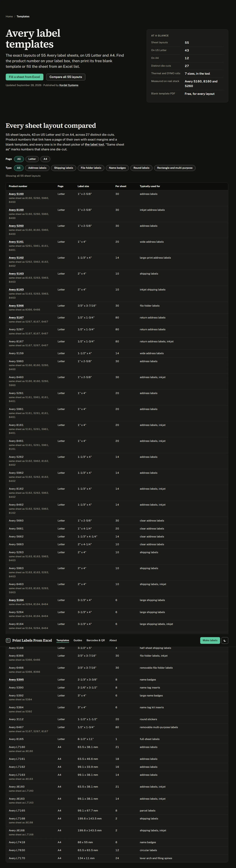This screenshot has height=868, width=236.
Task: Click the Label size column header
Action: coord(83,186)
